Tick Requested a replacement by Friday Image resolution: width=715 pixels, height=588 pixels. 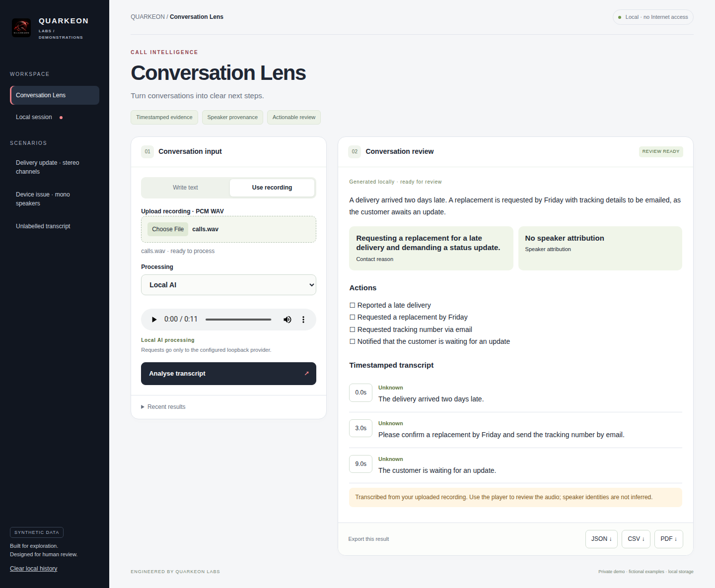(353, 317)
